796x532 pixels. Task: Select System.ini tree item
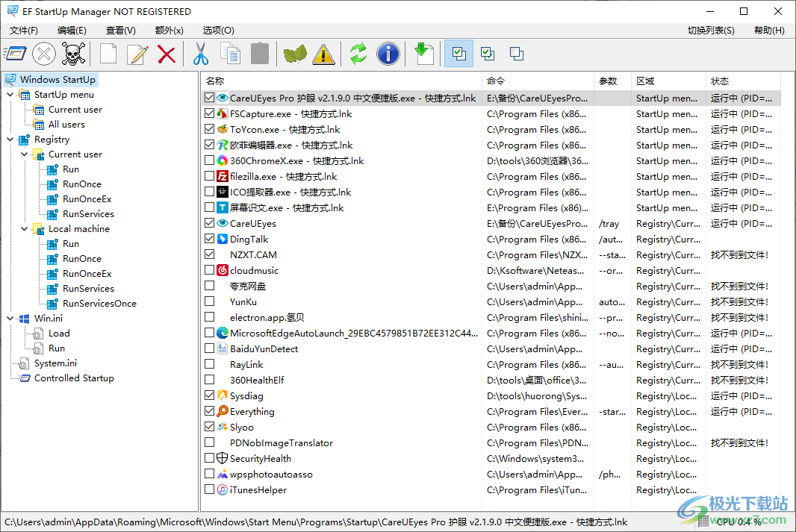click(x=55, y=363)
